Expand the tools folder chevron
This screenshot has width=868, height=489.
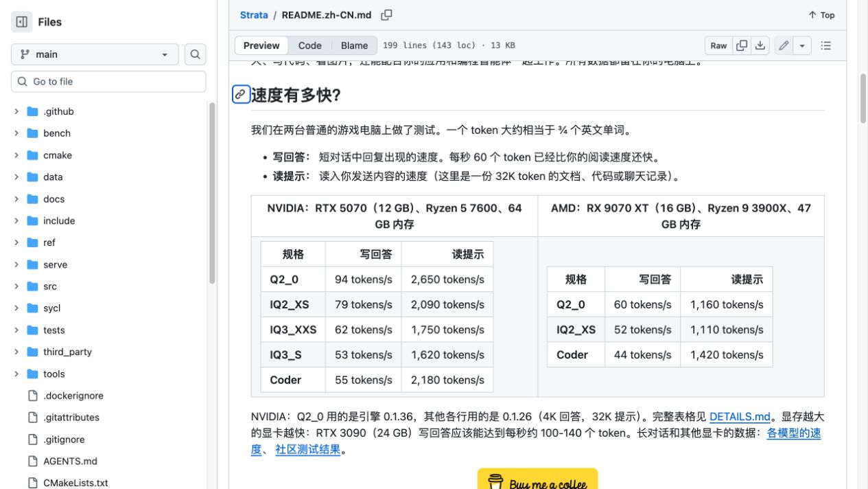click(x=16, y=374)
